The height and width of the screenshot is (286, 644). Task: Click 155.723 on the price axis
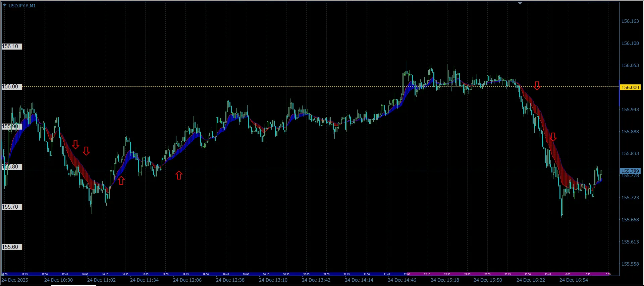coord(630,198)
